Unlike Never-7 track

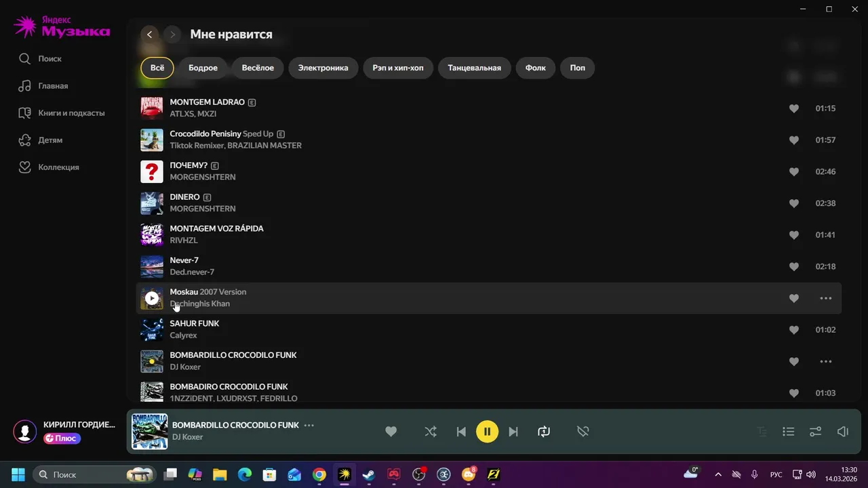[x=794, y=266]
